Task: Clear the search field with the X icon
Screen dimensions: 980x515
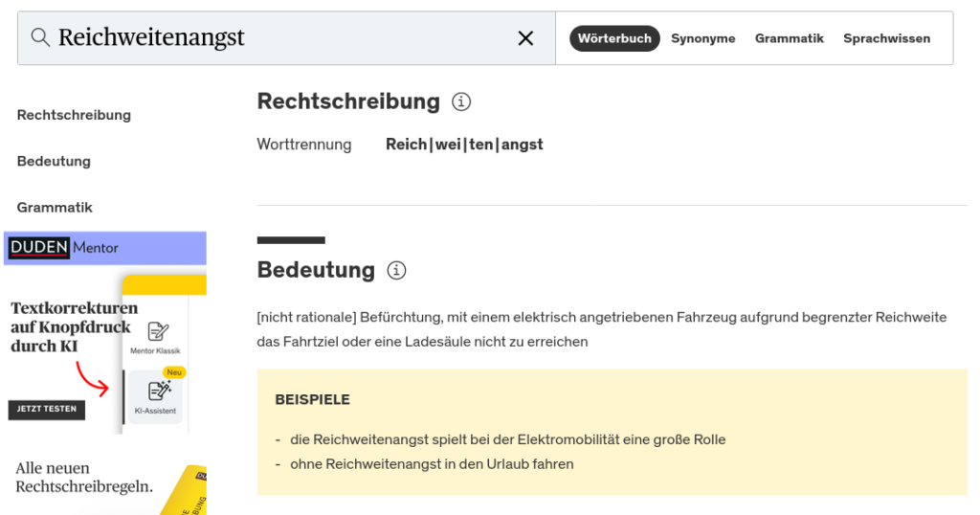Action: [x=525, y=38]
